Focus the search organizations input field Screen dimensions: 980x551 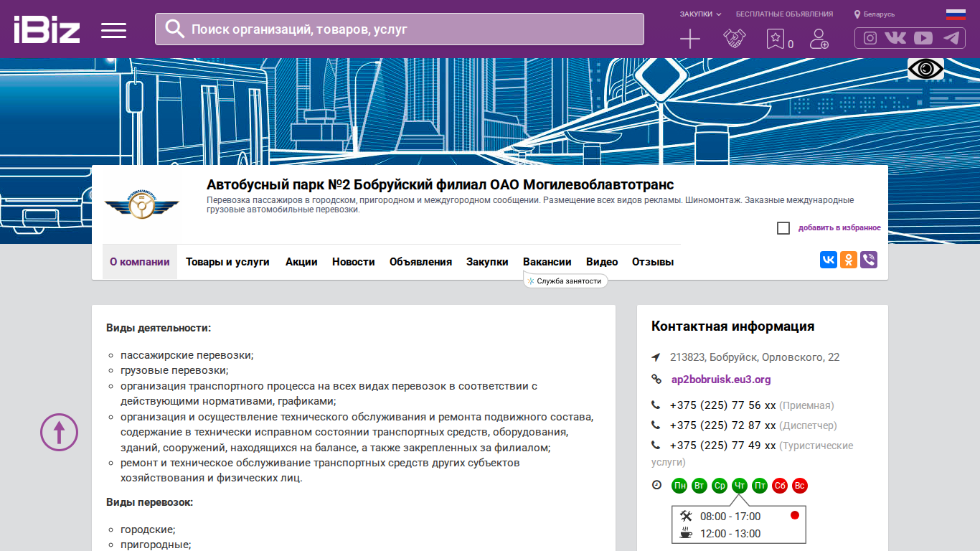[x=400, y=29]
